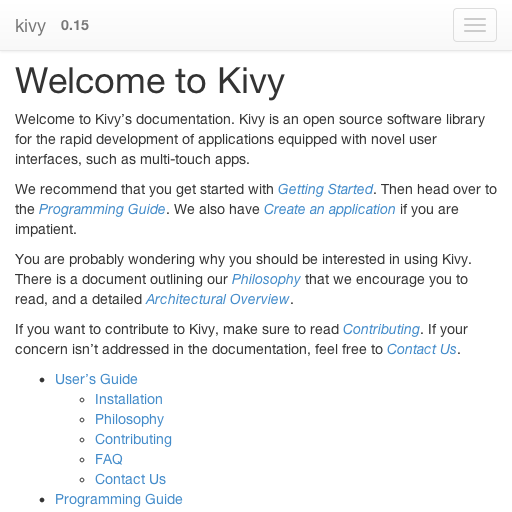The height and width of the screenshot is (512, 512).
Task: Select Contributing in the contents list
Action: (133, 439)
